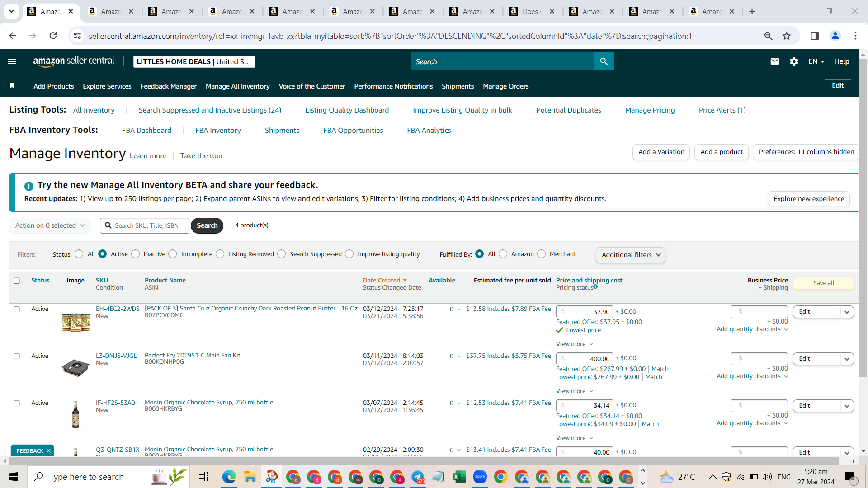This screenshot has height=488, width=868.
Task: Open the Windows notification center
Action: pos(850,477)
